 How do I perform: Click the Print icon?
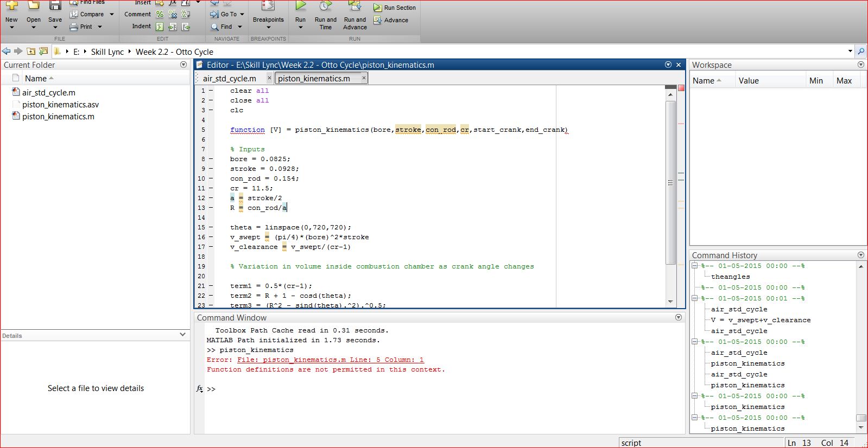click(74, 27)
